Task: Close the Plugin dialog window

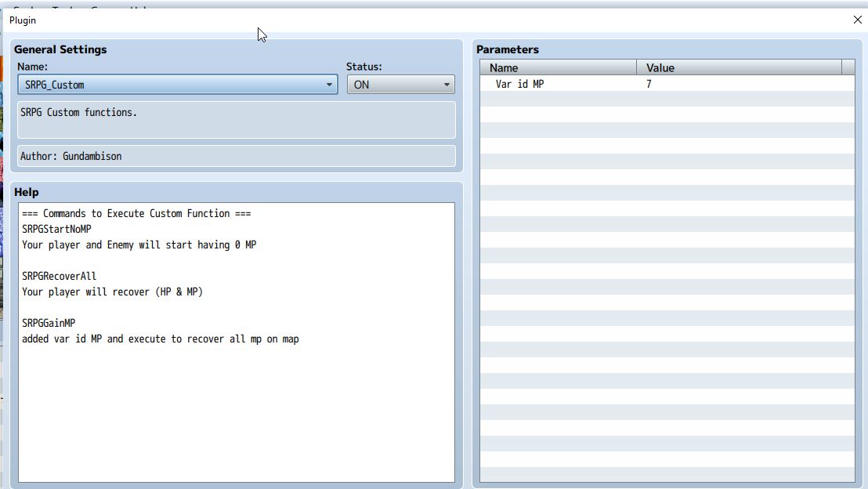Action: (x=858, y=20)
